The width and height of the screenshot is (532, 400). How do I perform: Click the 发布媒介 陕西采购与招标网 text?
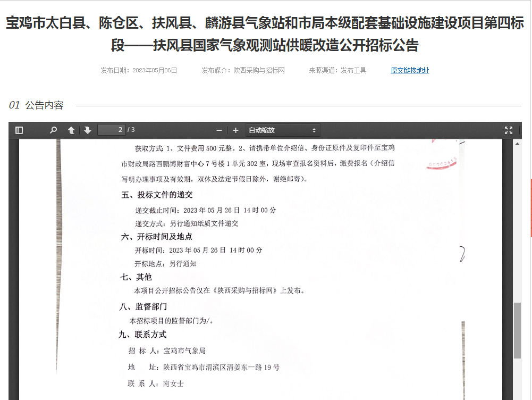pos(243,70)
